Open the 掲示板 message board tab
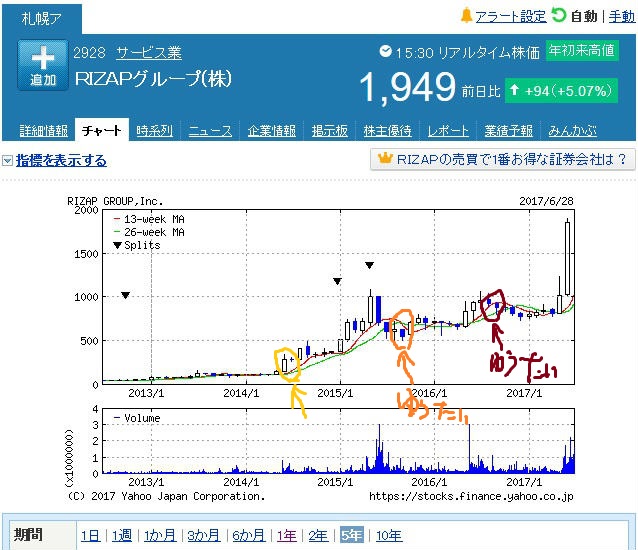The width and height of the screenshot is (638, 550). click(329, 131)
